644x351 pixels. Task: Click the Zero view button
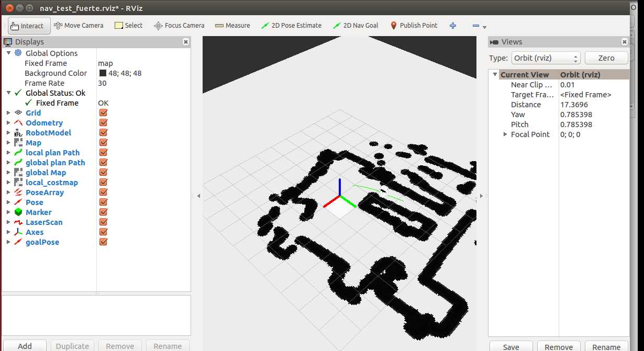pos(606,58)
